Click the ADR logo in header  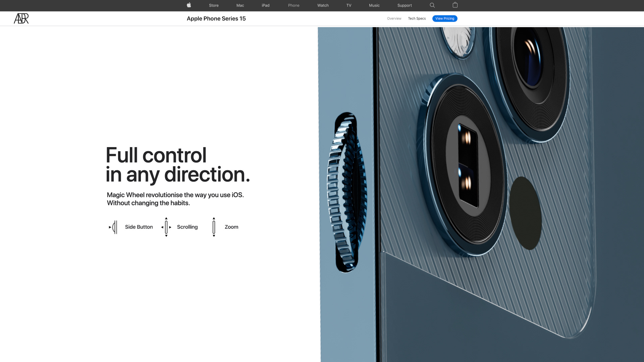pos(21,18)
